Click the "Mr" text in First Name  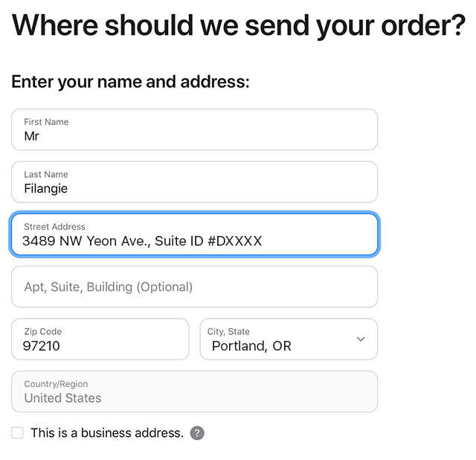[31, 136]
